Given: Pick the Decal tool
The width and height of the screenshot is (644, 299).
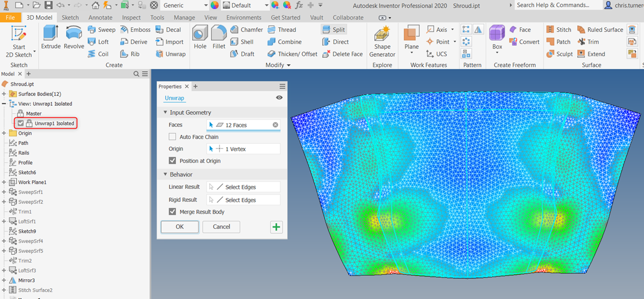Looking at the screenshot, I should (x=168, y=30).
